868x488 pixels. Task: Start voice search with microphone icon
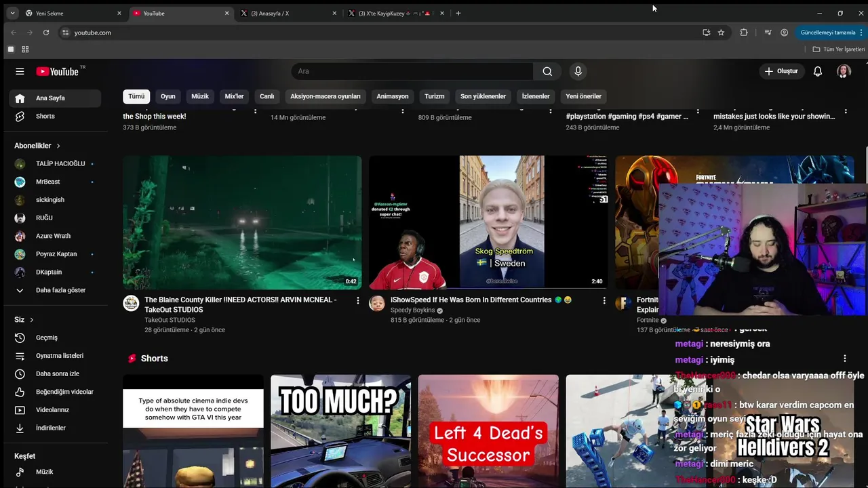578,71
